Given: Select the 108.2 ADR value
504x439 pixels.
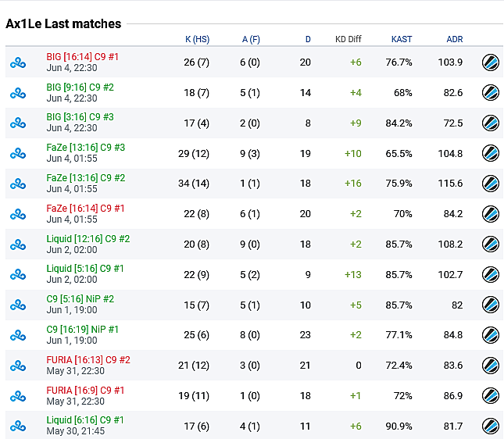Looking at the screenshot, I should [x=450, y=244].
